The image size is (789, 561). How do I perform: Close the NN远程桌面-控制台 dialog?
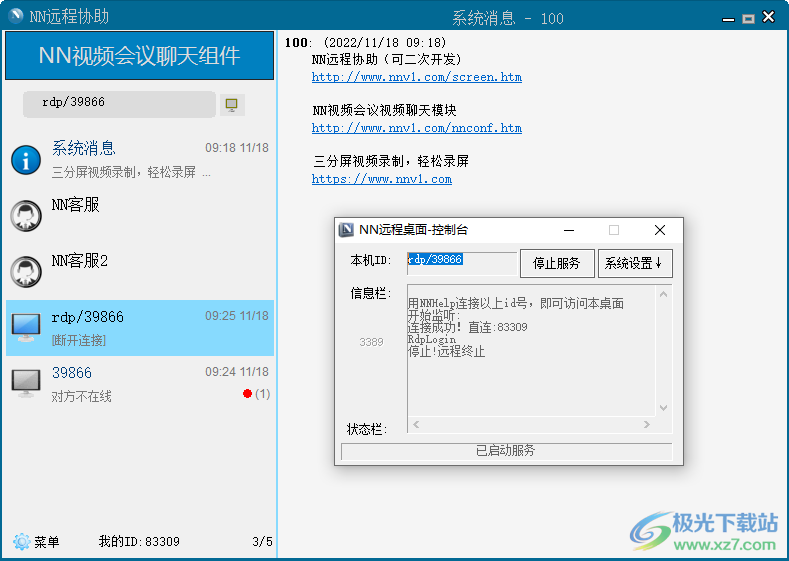660,230
